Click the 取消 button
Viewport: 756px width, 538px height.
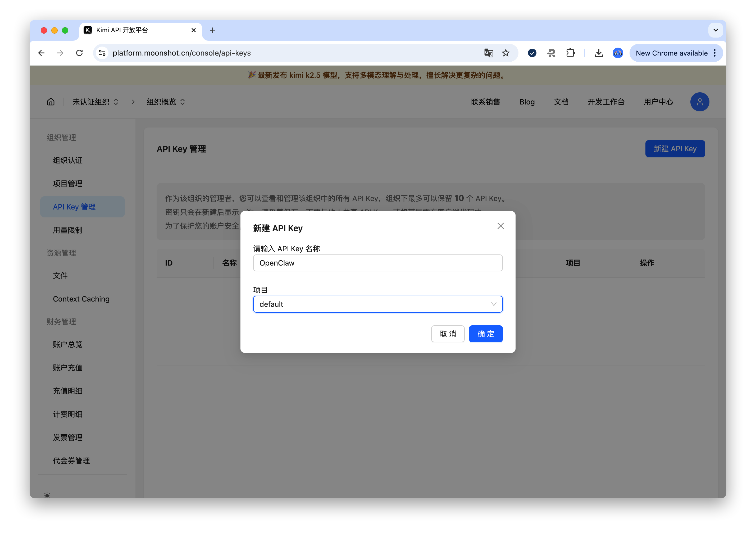pyautogui.click(x=448, y=334)
